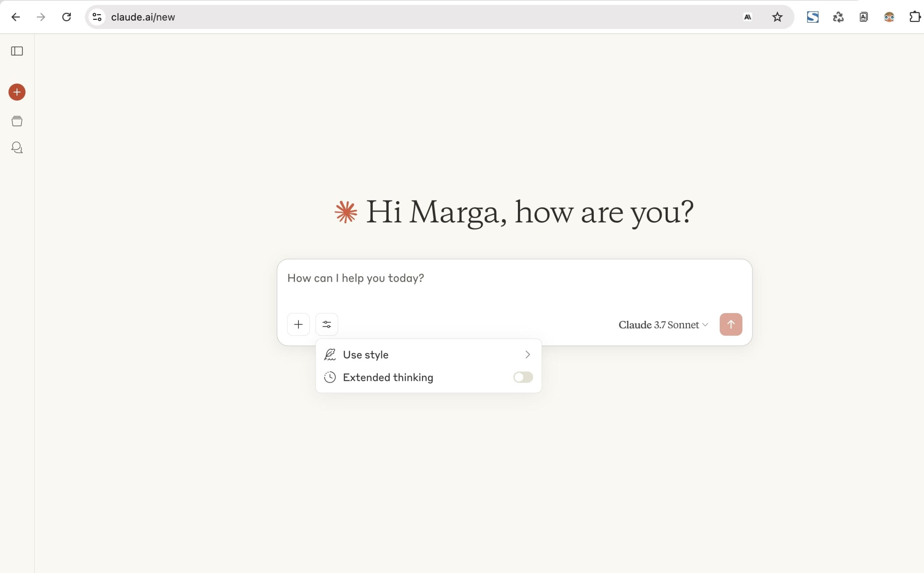
Task: Enable the Extended thinking switch
Action: click(523, 377)
